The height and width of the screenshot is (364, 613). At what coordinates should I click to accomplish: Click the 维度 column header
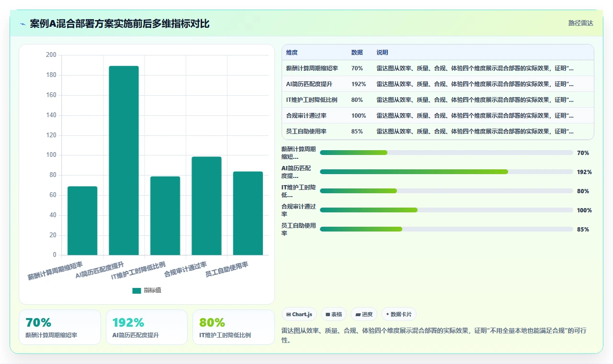pos(292,53)
